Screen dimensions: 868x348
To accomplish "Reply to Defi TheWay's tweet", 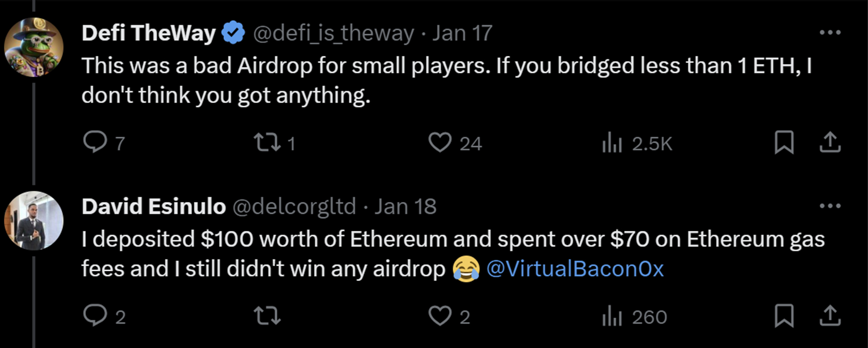I will click(x=95, y=142).
